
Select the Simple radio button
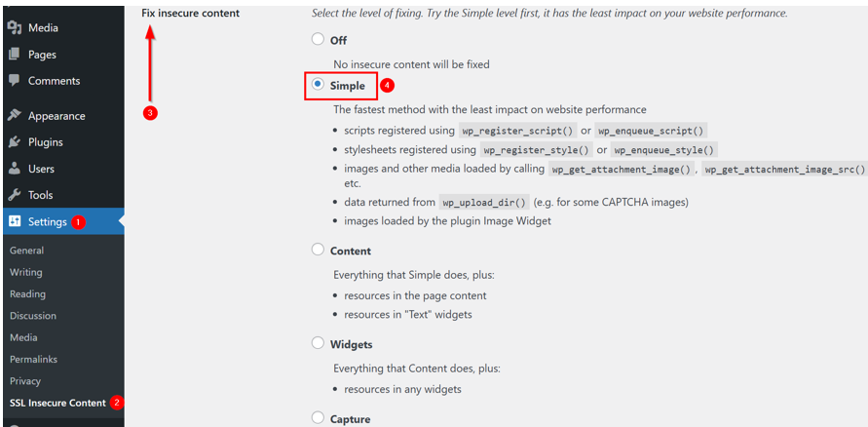(318, 85)
